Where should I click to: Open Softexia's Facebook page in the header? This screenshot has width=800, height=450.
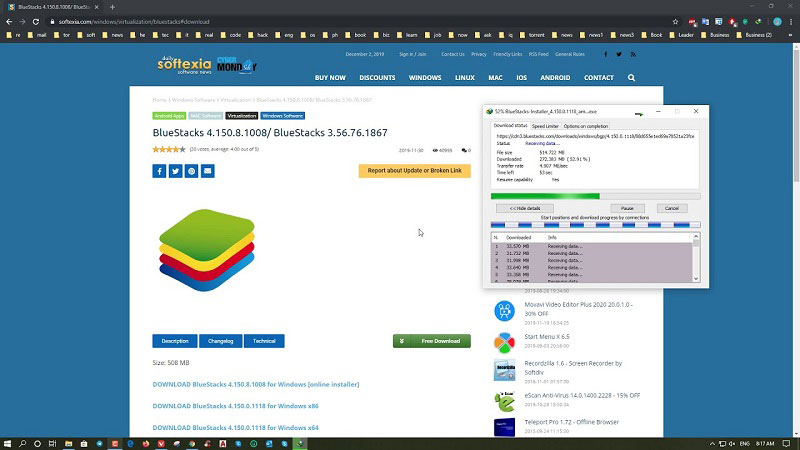pos(606,54)
